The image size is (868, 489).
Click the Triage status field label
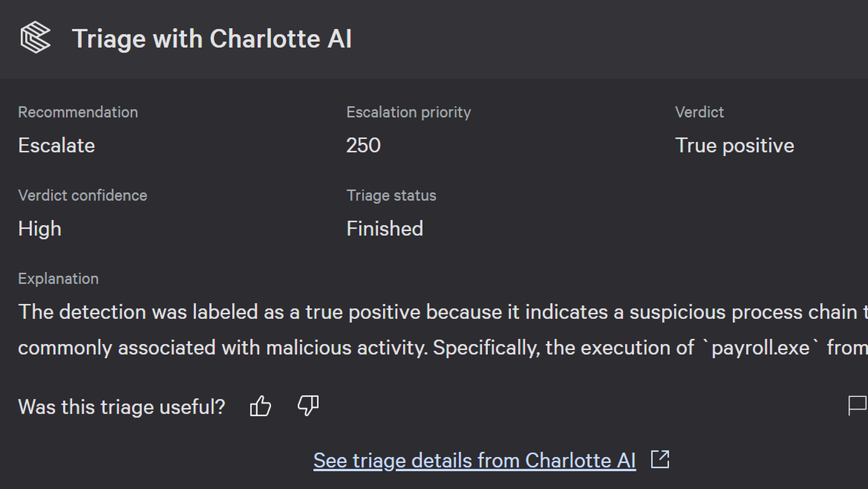pyautogui.click(x=392, y=196)
